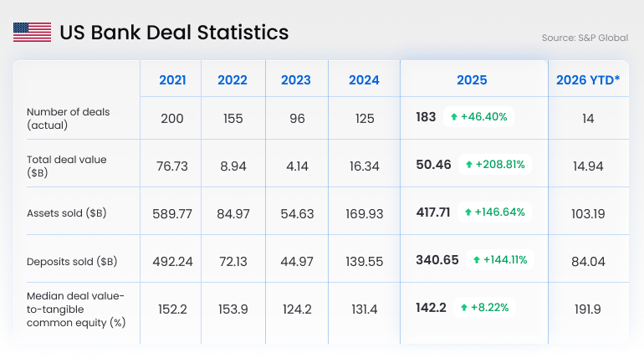The height and width of the screenshot is (363, 644).
Task: Click green arrow beside +46.40% badge
Action: pyautogui.click(x=453, y=117)
